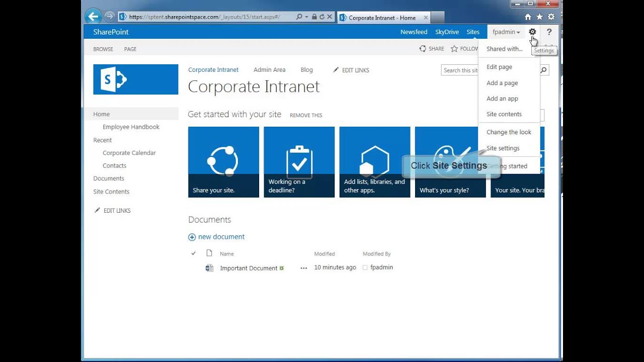This screenshot has width=644, height=362.
Task: Open Corporate Calendar in the left navigation
Action: click(129, 153)
